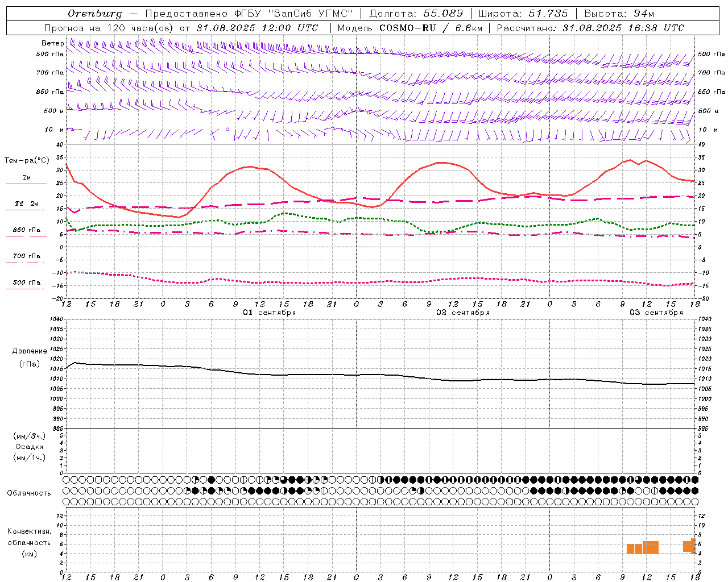The width and height of the screenshot is (728, 582).
Task: Click the 01 сентября date label
Action: pyautogui.click(x=270, y=312)
